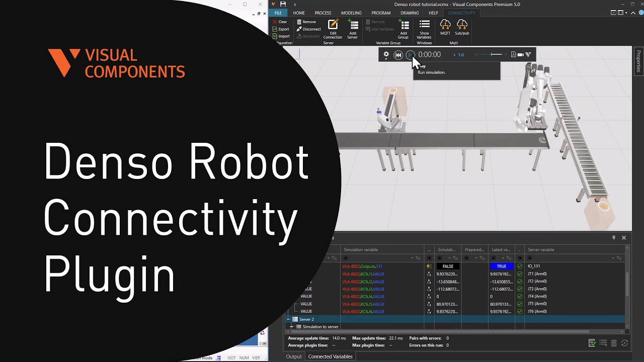Click Export configuration
Image resolution: width=644 pixels, height=362 pixels.
tap(281, 29)
